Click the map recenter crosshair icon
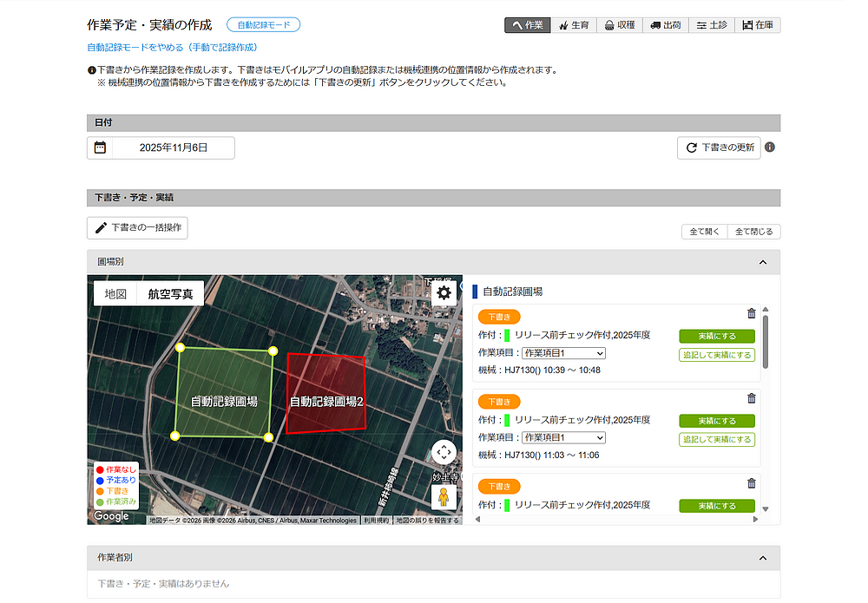Viewport: 868px width, 603px height. 444,452
